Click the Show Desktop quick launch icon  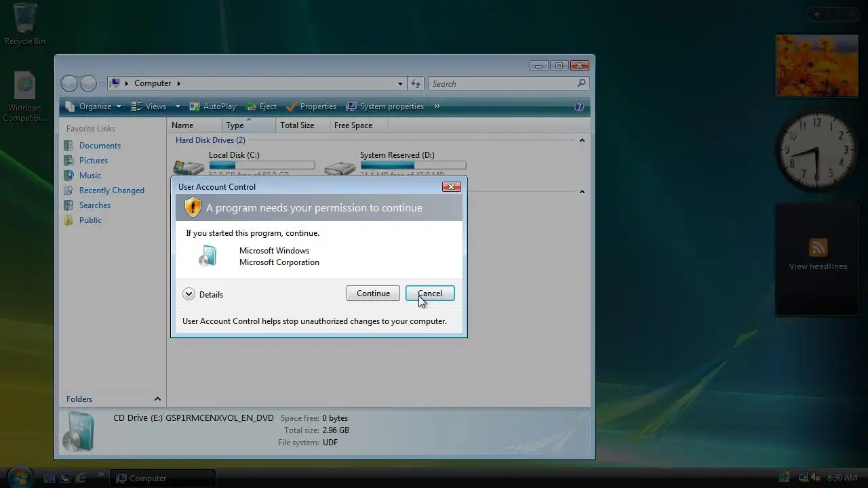click(50, 478)
